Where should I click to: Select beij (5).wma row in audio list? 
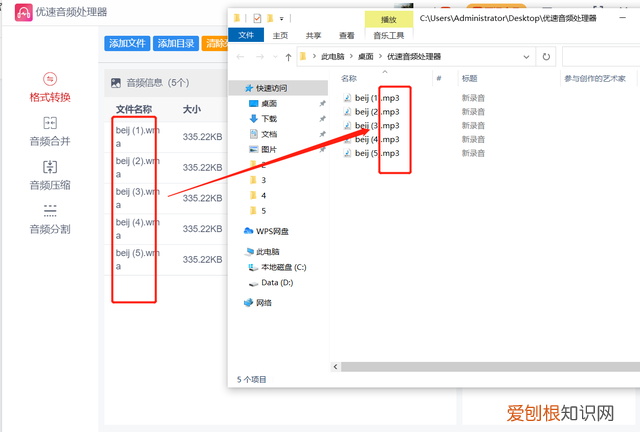[167, 260]
